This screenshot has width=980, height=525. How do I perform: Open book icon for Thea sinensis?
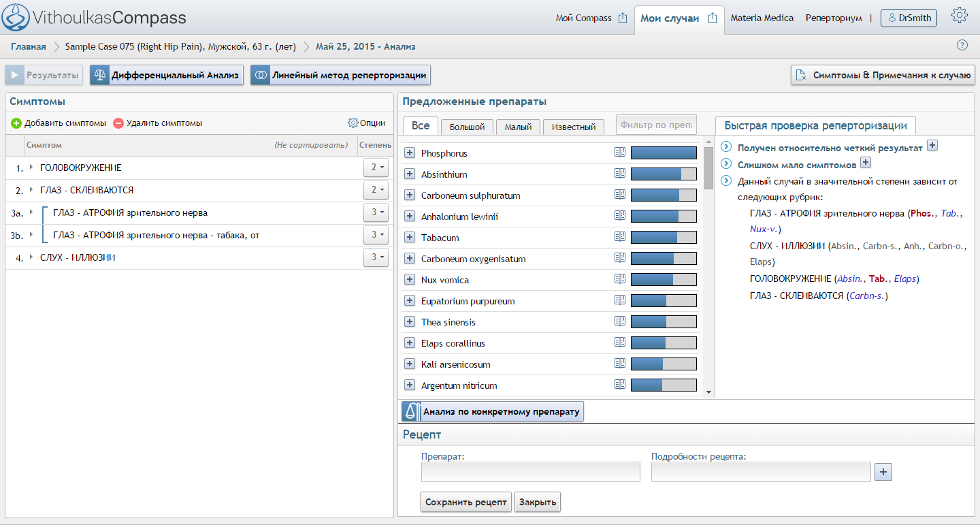pyautogui.click(x=619, y=321)
